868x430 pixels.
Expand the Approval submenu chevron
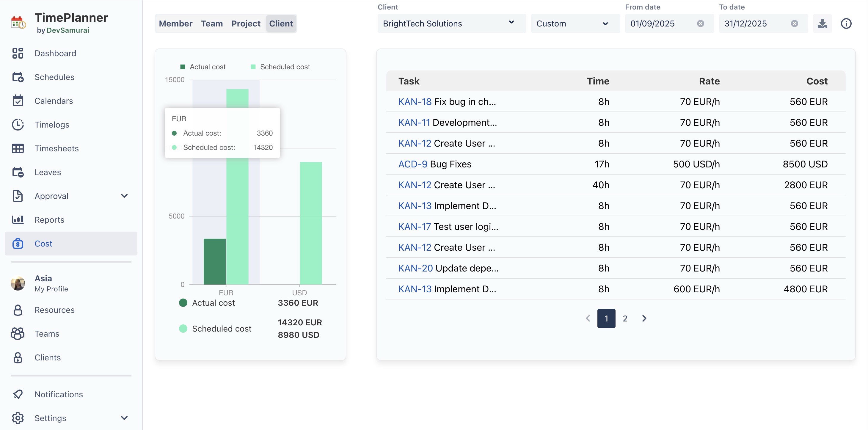pos(124,196)
